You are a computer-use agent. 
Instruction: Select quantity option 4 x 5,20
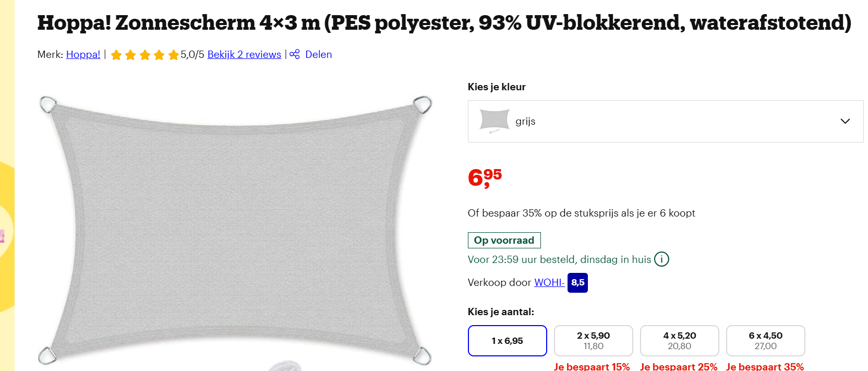pyautogui.click(x=679, y=340)
